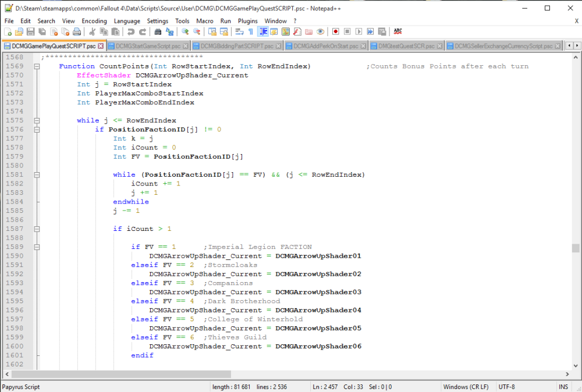Open the Language menu

127,21
